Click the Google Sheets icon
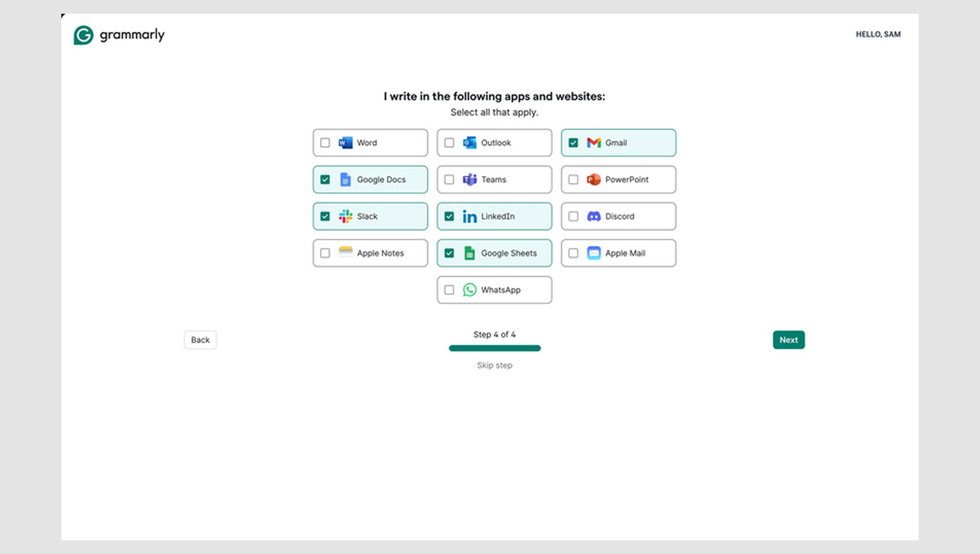The image size is (980, 554). 470,253
